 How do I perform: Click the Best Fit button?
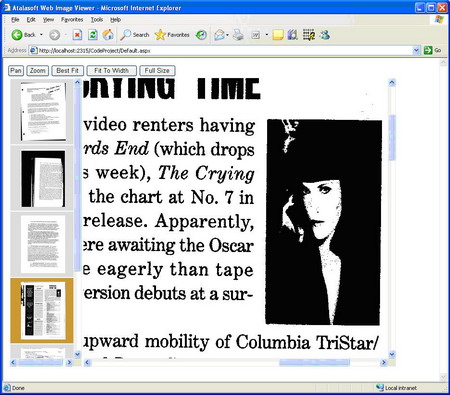pos(68,71)
